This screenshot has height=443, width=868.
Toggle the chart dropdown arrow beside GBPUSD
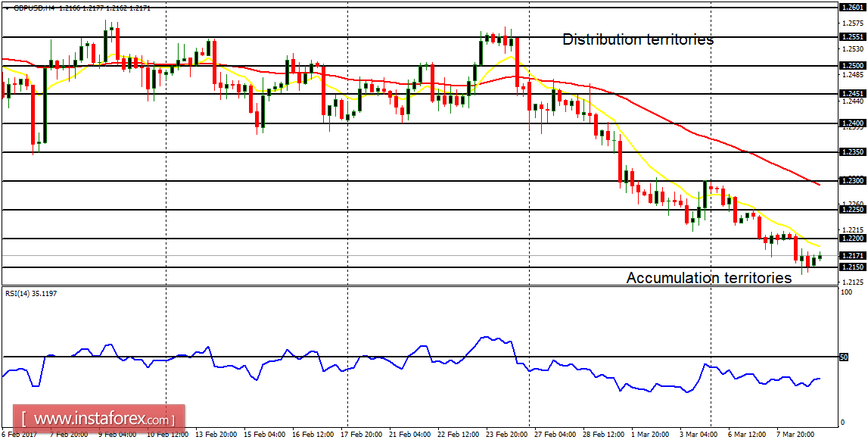click(8, 10)
